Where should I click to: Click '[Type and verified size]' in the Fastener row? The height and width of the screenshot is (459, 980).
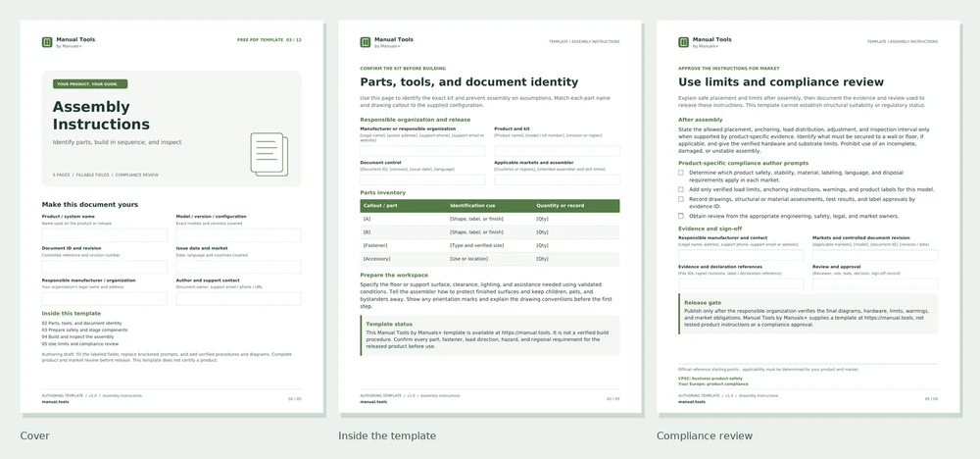click(477, 246)
